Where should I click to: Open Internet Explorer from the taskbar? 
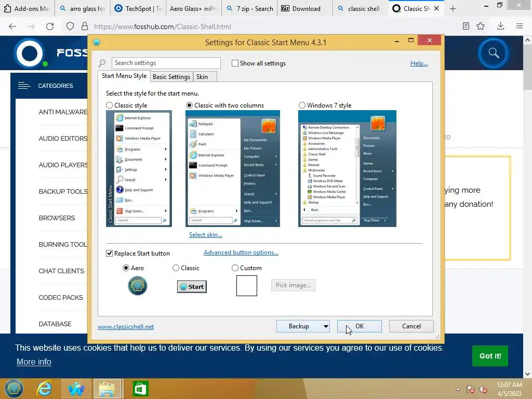(x=44, y=389)
